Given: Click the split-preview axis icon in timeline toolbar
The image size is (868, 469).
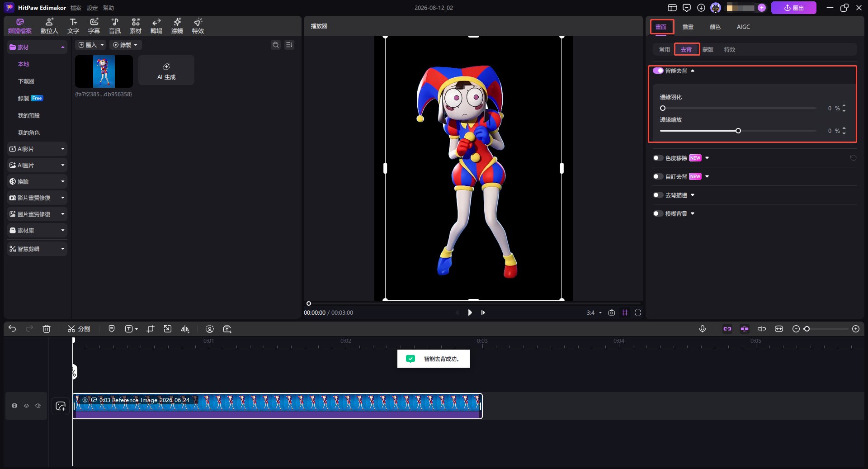Looking at the screenshot, I should 762,329.
